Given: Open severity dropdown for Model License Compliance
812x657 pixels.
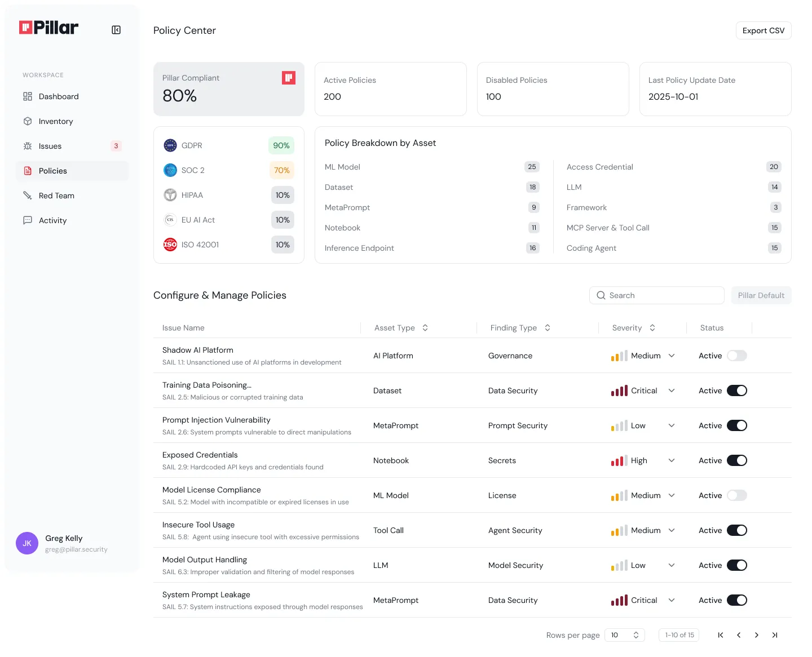Looking at the screenshot, I should tap(672, 495).
